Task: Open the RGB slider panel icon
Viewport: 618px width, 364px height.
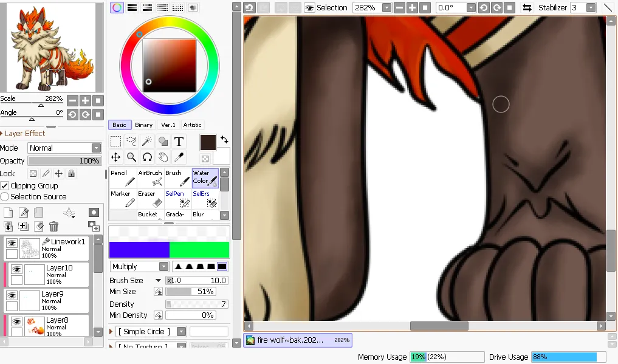Action: 132,7
